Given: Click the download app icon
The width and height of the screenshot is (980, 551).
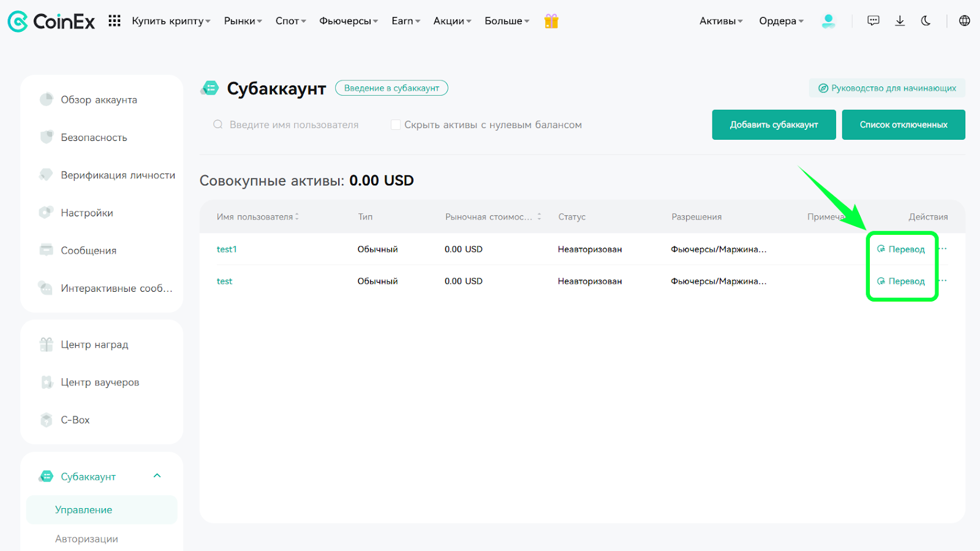Looking at the screenshot, I should point(900,21).
